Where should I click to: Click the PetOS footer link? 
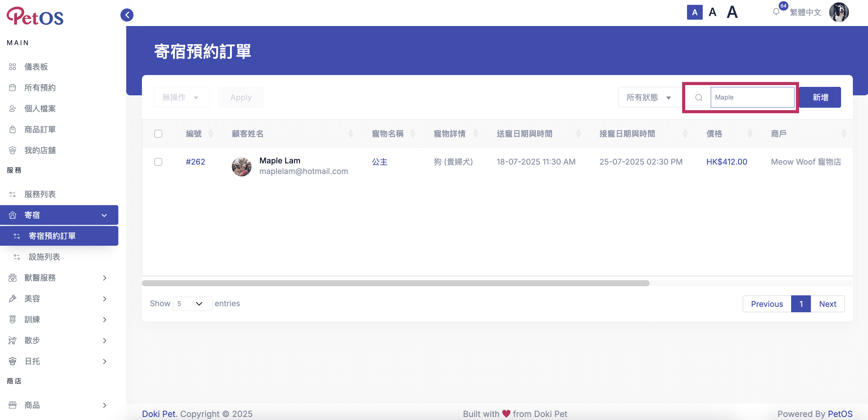[x=840, y=414]
